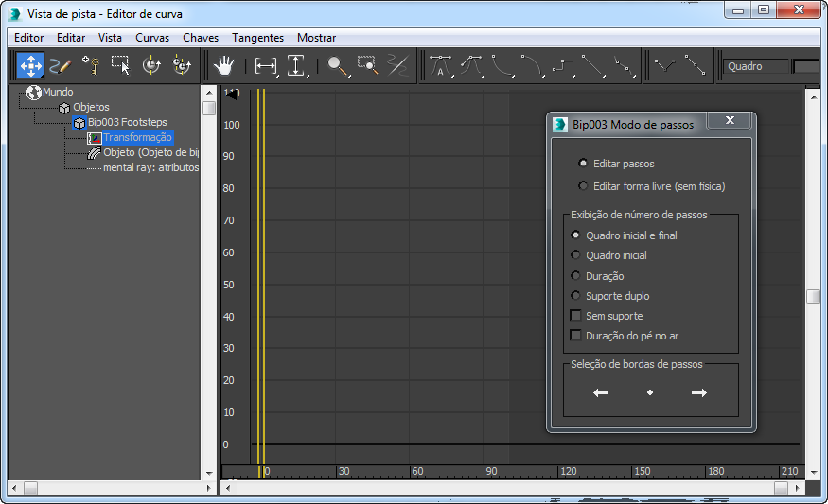Select the Move Keys tool
828x504 pixels.
30,66
